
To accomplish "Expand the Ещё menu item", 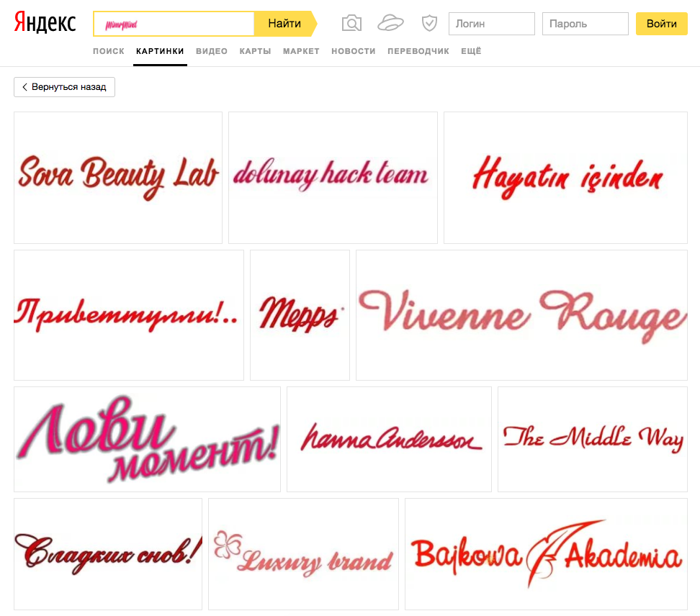I will 471,51.
